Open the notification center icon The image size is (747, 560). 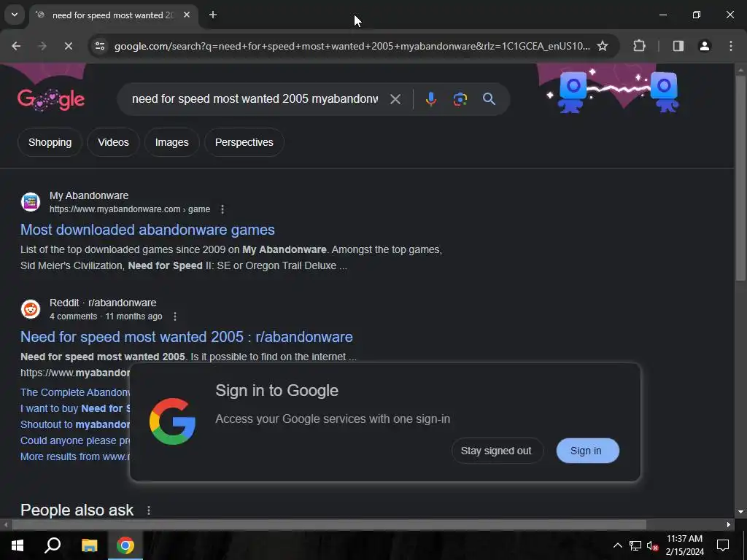(x=723, y=545)
